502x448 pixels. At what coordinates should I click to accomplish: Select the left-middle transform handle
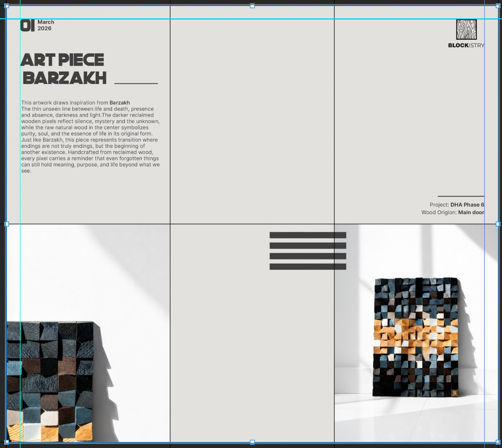coord(6,224)
